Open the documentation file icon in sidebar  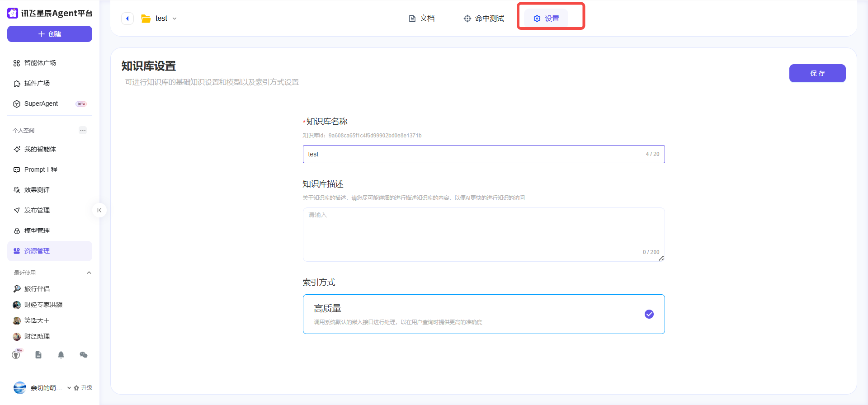coord(38,355)
